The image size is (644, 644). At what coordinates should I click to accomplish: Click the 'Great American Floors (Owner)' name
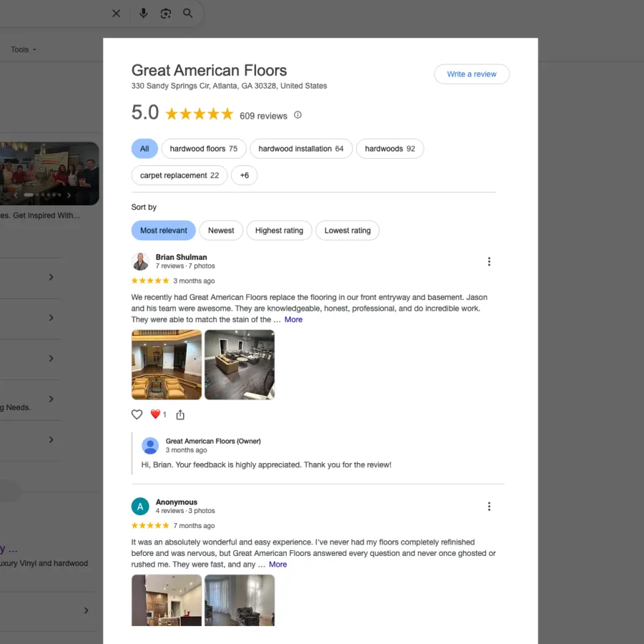point(213,441)
